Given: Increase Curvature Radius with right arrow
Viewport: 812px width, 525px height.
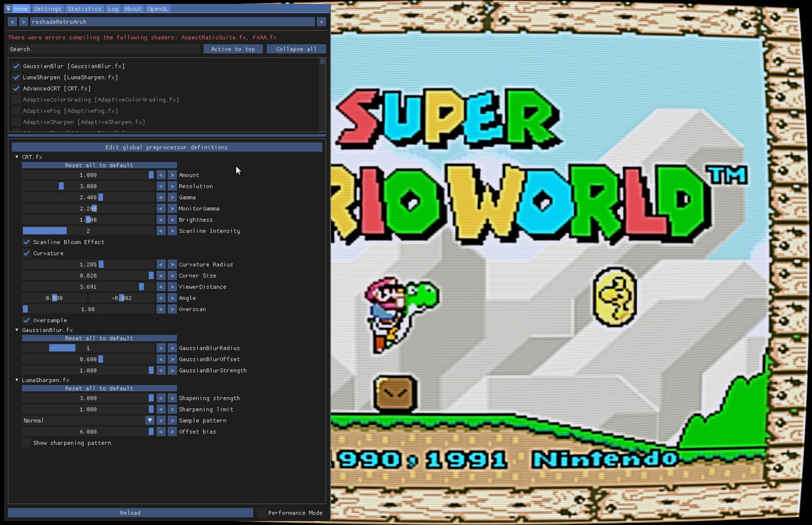Looking at the screenshot, I should click(x=172, y=264).
